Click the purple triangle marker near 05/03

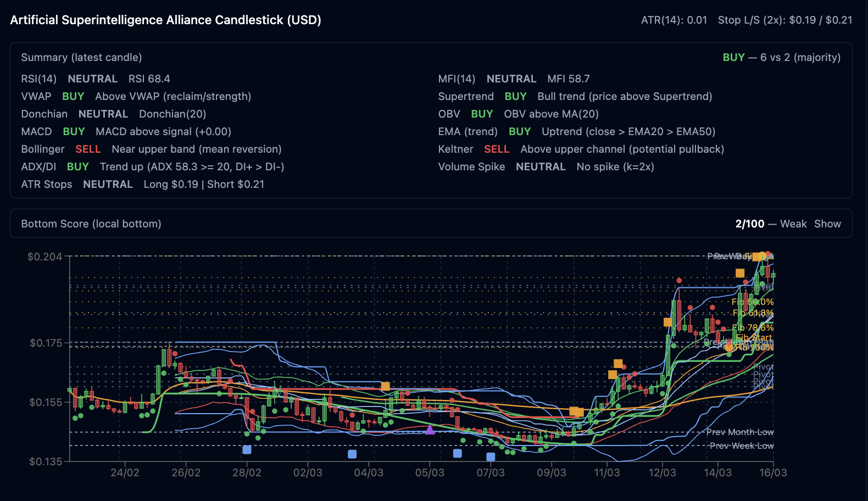coord(430,430)
